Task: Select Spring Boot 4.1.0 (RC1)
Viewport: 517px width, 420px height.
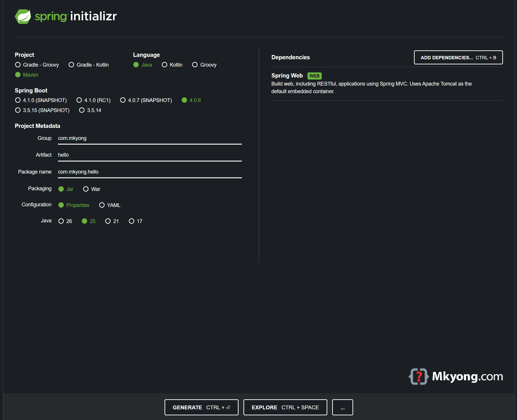Action: (x=93, y=100)
